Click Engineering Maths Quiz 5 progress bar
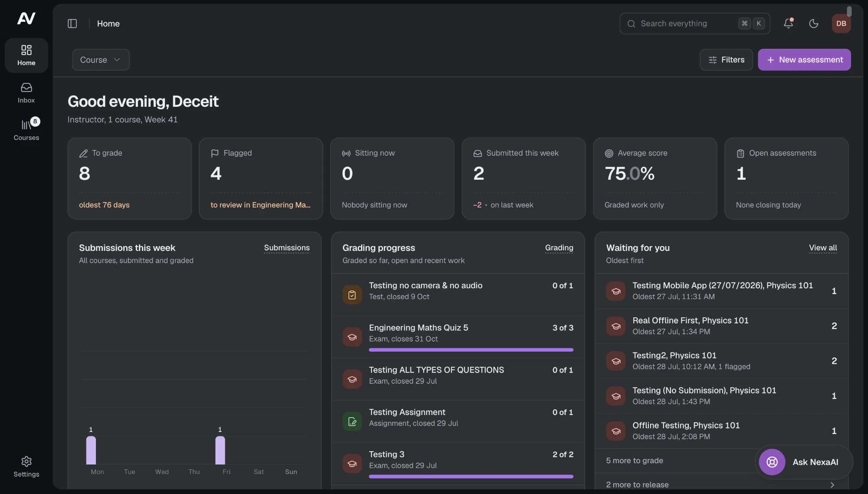The height and width of the screenshot is (494, 868). pyautogui.click(x=471, y=350)
